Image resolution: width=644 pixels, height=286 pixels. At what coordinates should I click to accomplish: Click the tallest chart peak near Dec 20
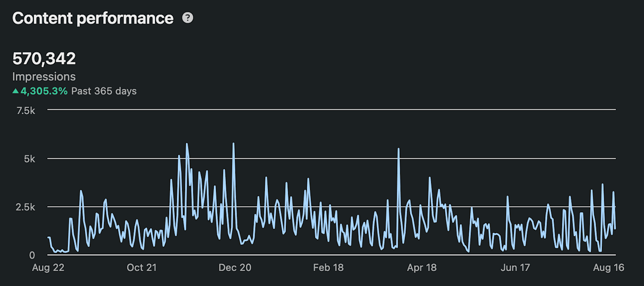tap(234, 144)
